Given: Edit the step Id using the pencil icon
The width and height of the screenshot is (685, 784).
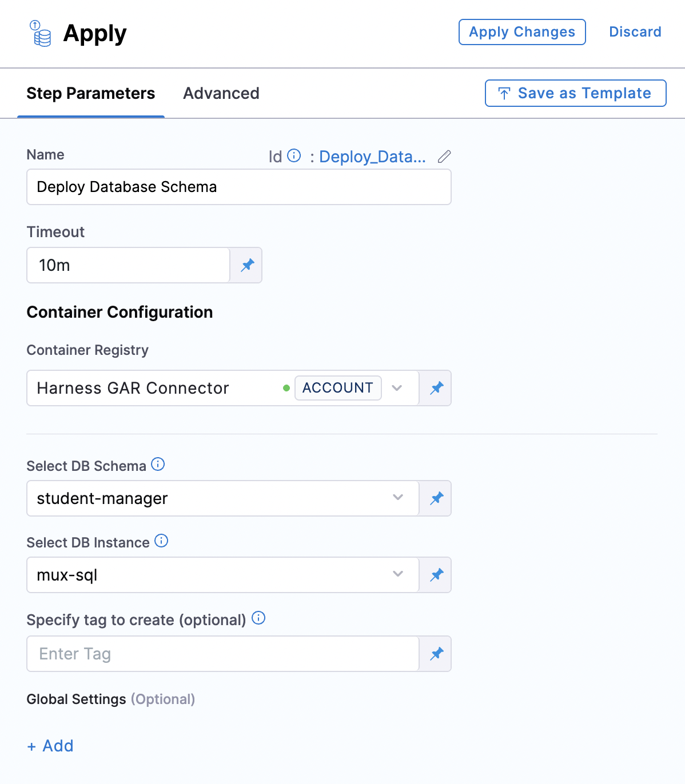Looking at the screenshot, I should (444, 156).
